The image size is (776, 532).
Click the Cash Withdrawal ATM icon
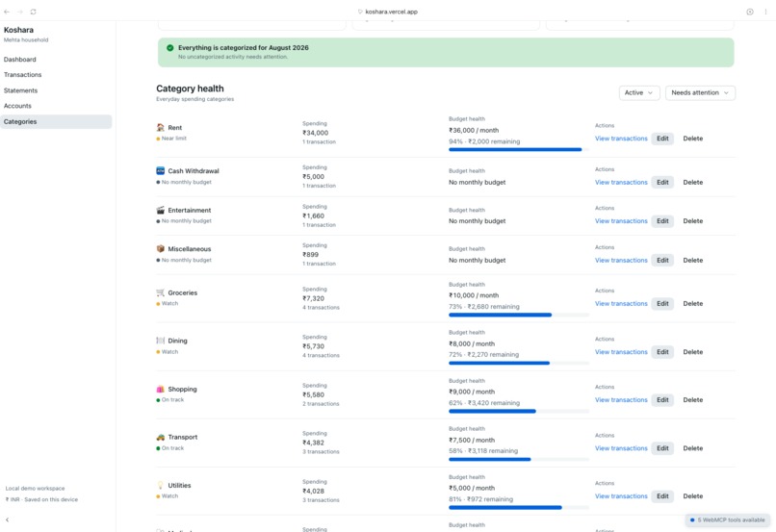click(x=161, y=170)
